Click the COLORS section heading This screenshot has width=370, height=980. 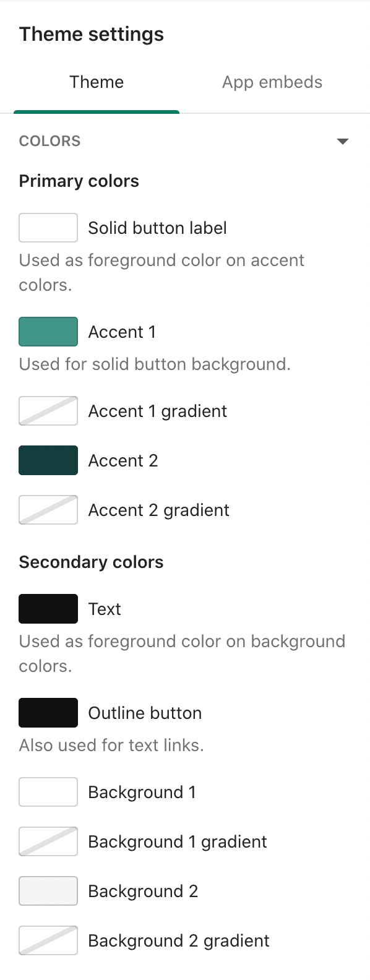pyautogui.click(x=49, y=141)
